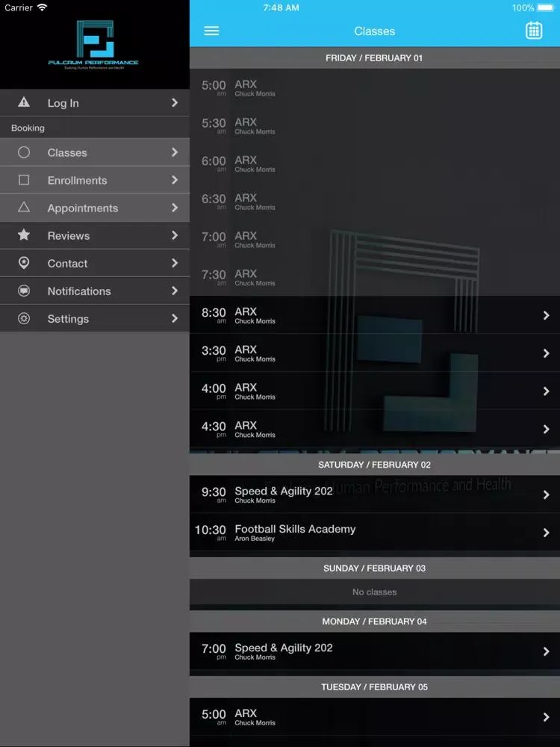Click the Sunday / February 03 header

tap(375, 568)
